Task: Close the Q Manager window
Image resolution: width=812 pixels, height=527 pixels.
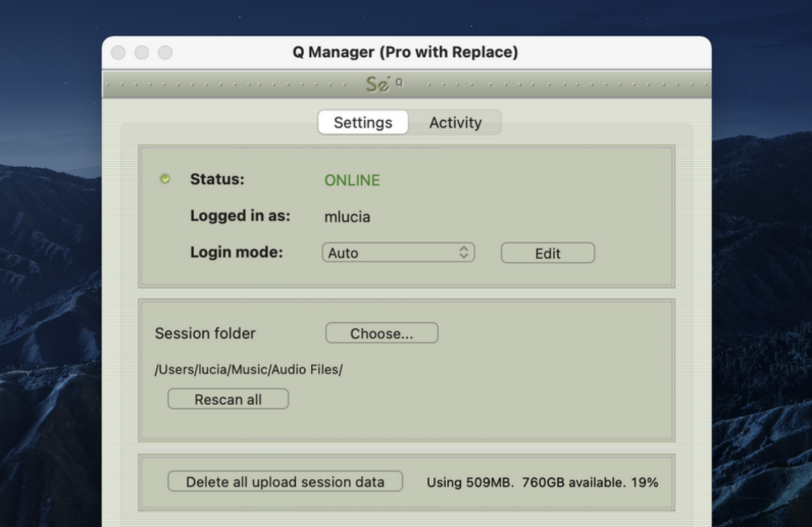Action: click(x=118, y=53)
